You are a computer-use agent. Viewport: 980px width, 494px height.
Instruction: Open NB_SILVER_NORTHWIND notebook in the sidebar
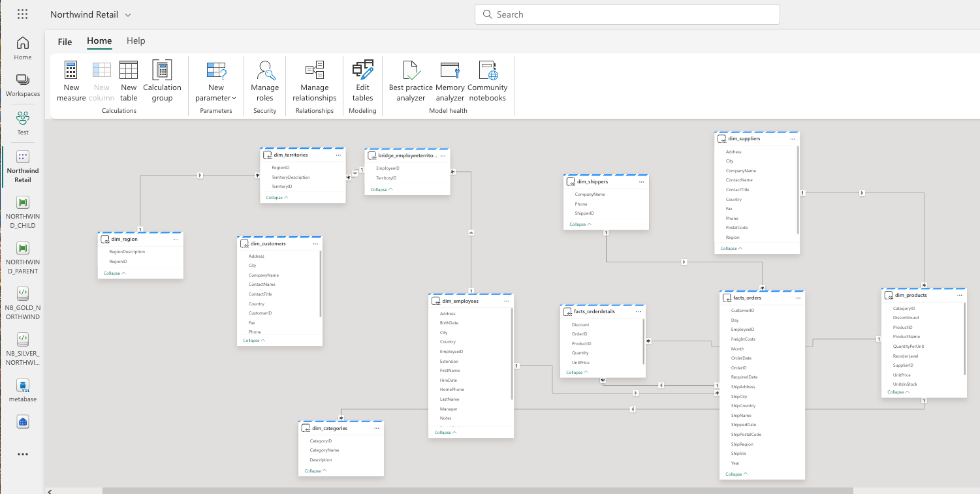coord(23,349)
